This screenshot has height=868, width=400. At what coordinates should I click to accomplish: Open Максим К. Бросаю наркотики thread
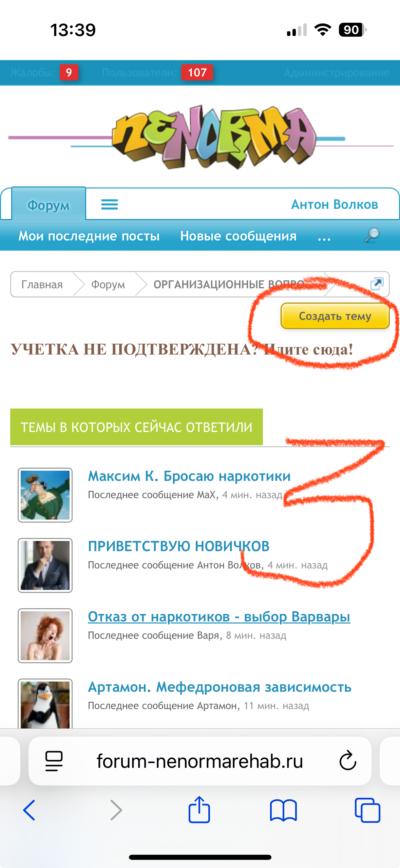pos(189,476)
